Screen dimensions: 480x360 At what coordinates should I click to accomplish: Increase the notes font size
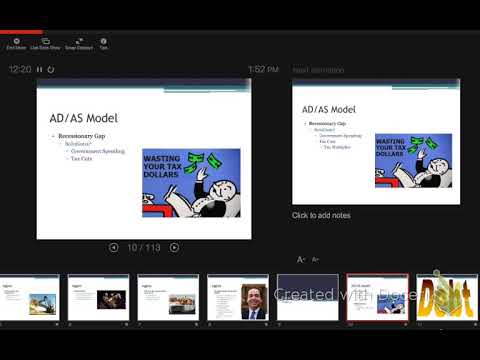tap(301, 259)
